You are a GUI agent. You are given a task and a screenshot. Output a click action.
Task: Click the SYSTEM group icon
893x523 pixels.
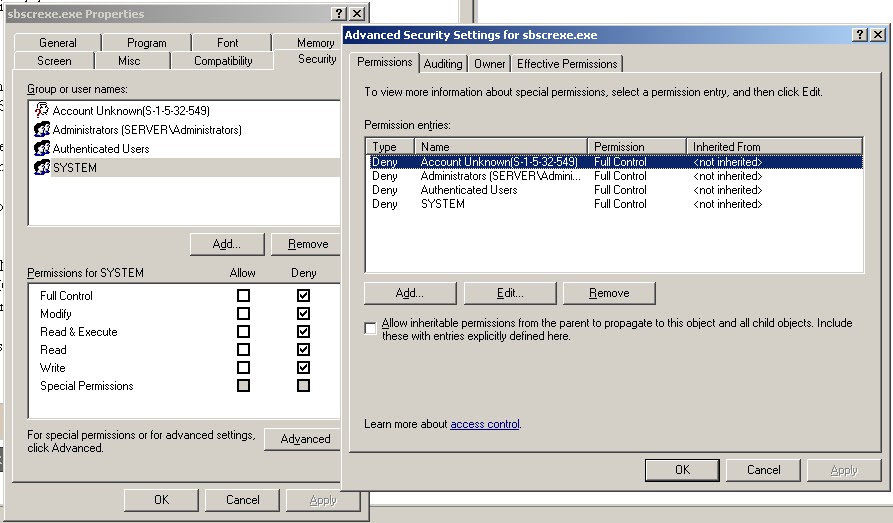click(42, 167)
